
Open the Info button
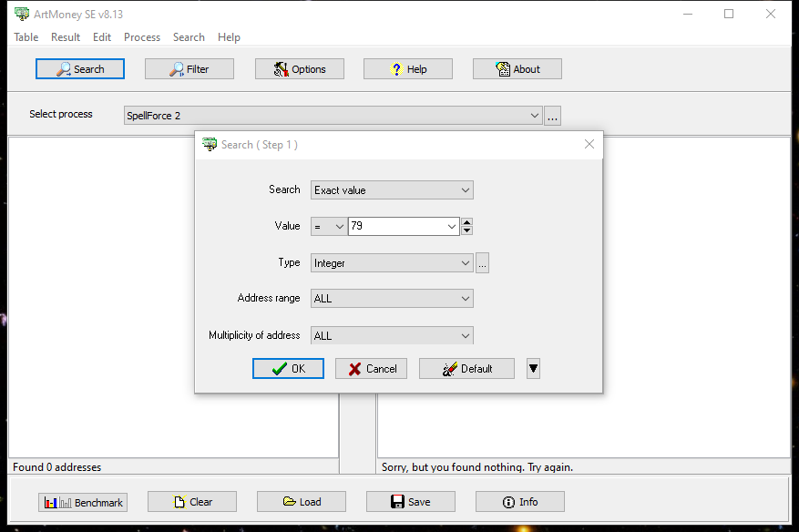(x=520, y=502)
